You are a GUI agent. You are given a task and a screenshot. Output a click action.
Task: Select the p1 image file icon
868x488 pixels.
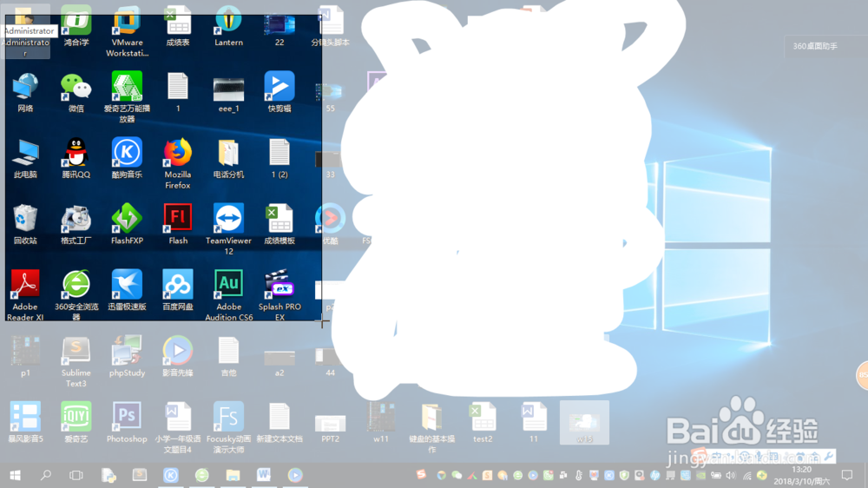point(25,356)
